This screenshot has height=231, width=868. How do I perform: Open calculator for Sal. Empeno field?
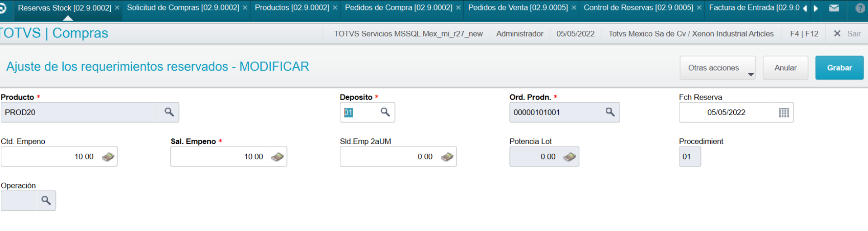(x=278, y=157)
